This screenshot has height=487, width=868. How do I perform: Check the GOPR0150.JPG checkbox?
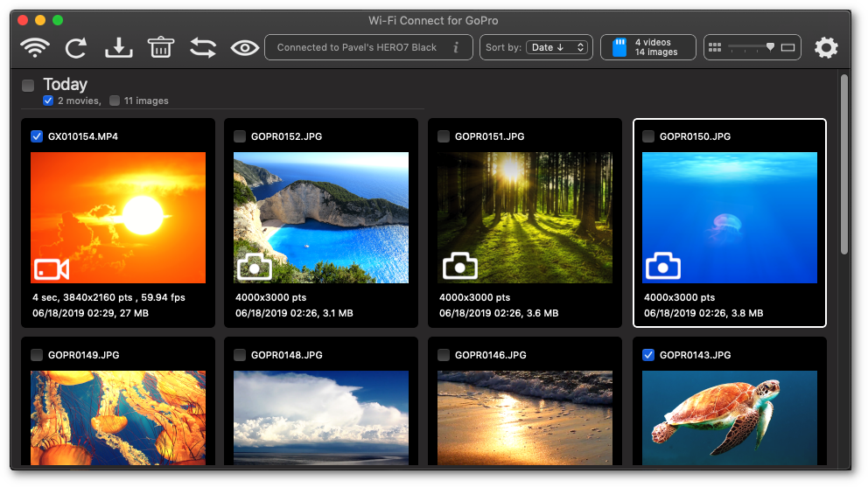point(648,136)
